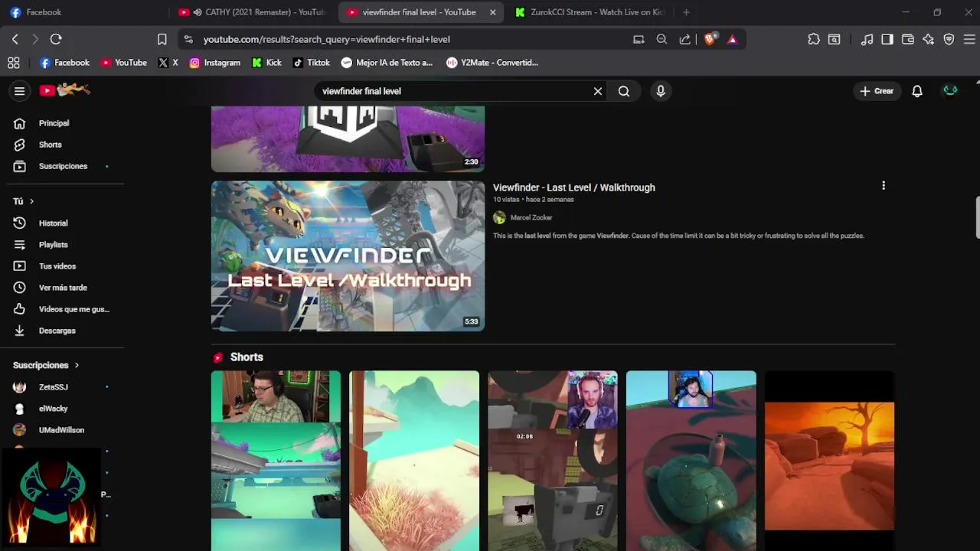Viewport: 980px width, 551px height.
Task: Toggle the browser sidebar panel icon
Action: tap(887, 39)
